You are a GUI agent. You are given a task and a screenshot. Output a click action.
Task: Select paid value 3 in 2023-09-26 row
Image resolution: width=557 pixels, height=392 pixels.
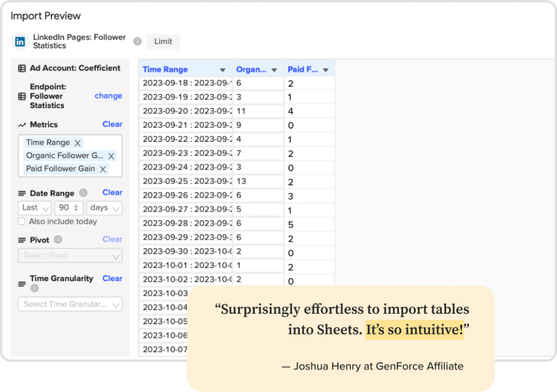pyautogui.click(x=310, y=196)
